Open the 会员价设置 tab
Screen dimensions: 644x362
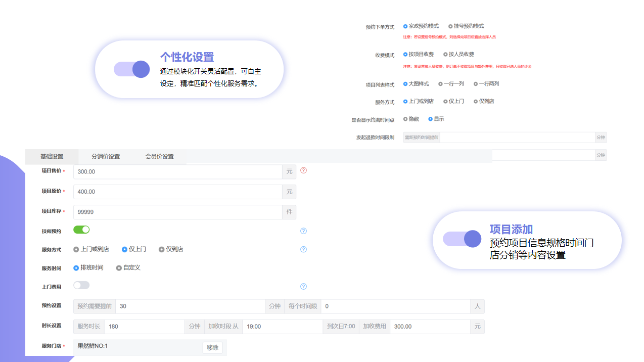pos(159,157)
